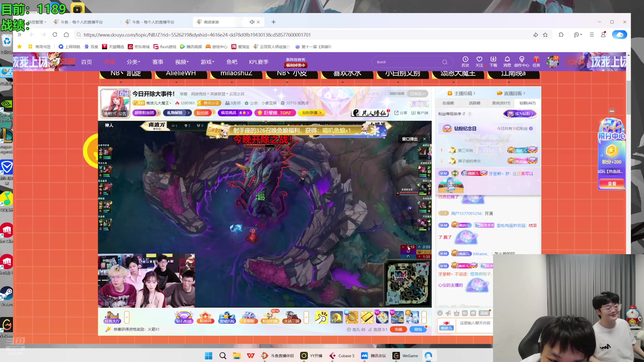Go to 首页 in Douyu navigation
644x362 pixels.
87,62
